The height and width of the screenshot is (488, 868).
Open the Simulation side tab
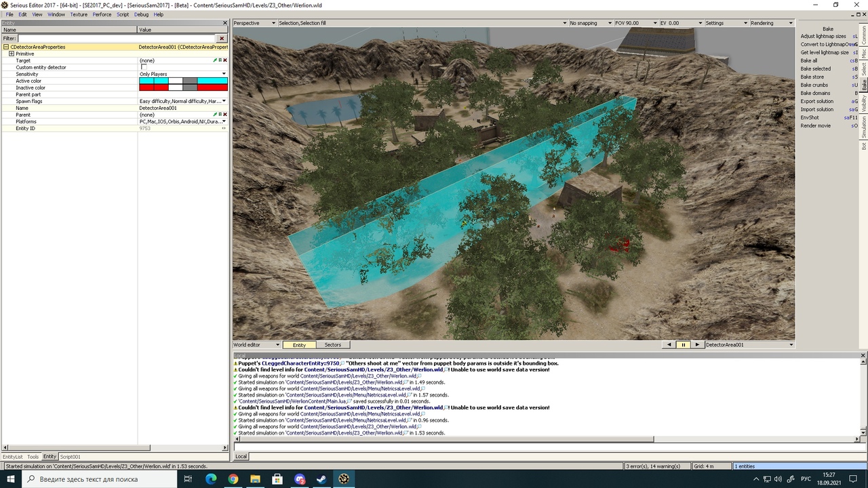click(x=864, y=127)
